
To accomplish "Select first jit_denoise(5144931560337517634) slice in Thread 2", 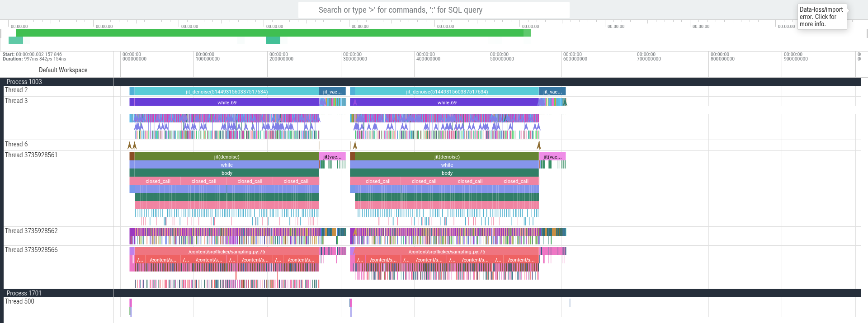I will click(x=226, y=92).
